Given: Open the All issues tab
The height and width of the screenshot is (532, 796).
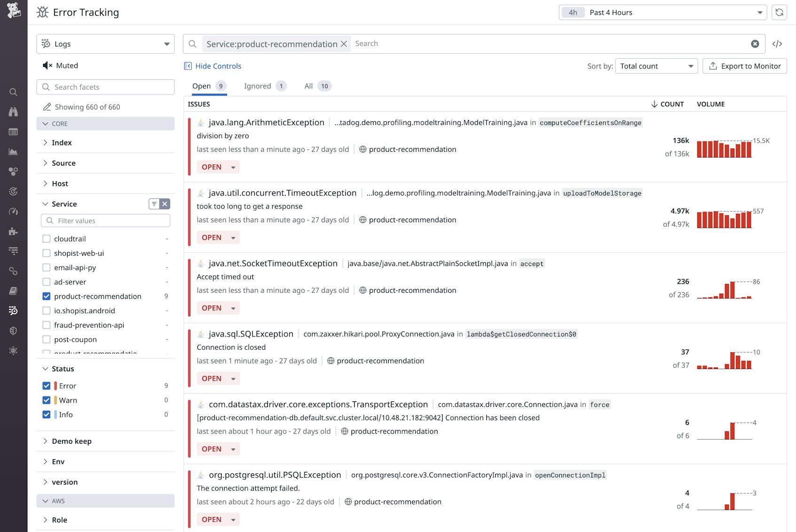Looking at the screenshot, I should point(308,86).
